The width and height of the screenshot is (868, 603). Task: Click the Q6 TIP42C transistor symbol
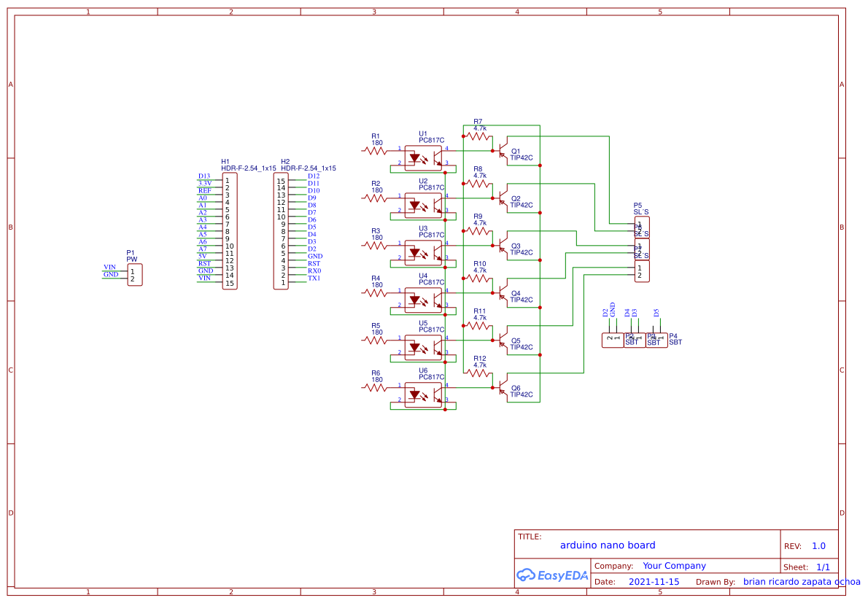tap(503, 387)
